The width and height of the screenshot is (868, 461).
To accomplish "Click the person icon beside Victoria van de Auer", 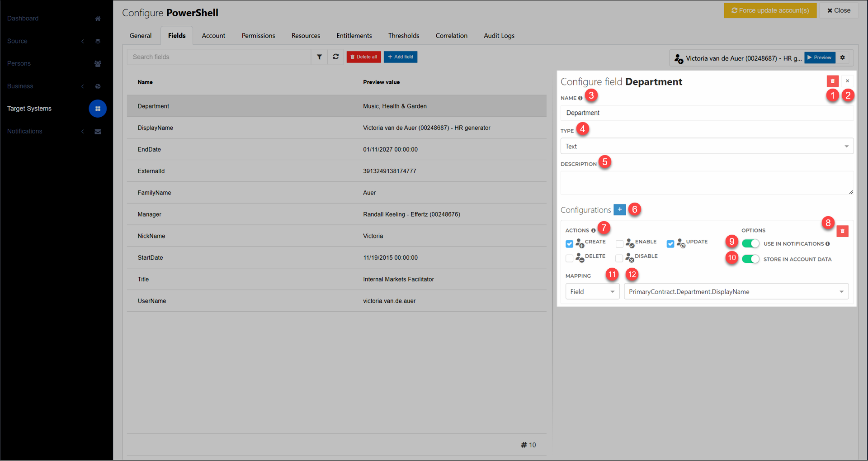I will (679, 58).
